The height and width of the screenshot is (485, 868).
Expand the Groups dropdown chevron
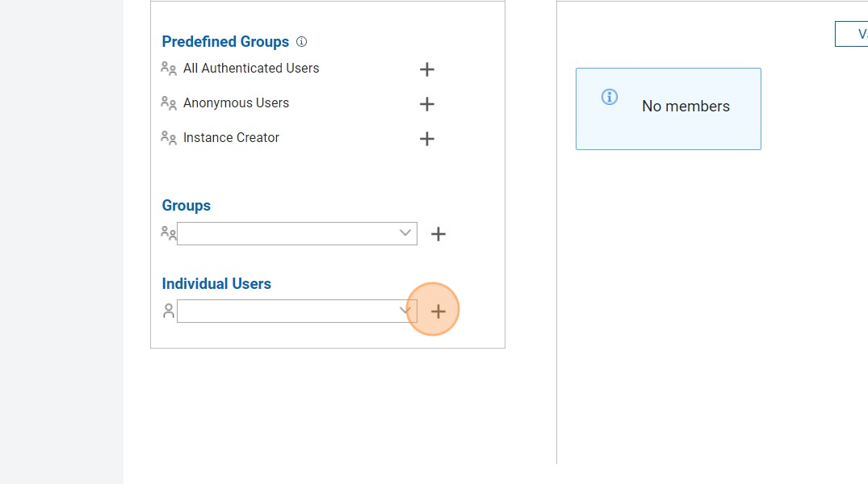pyautogui.click(x=405, y=233)
